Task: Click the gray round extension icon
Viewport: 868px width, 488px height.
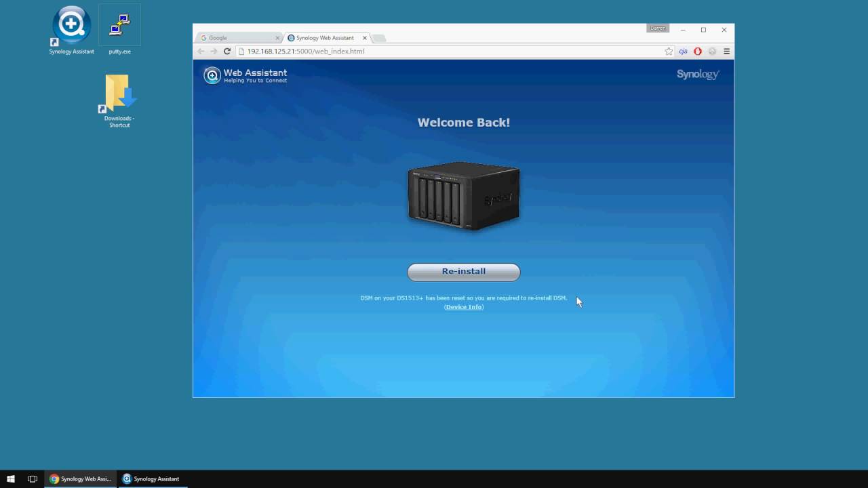Action: click(712, 52)
